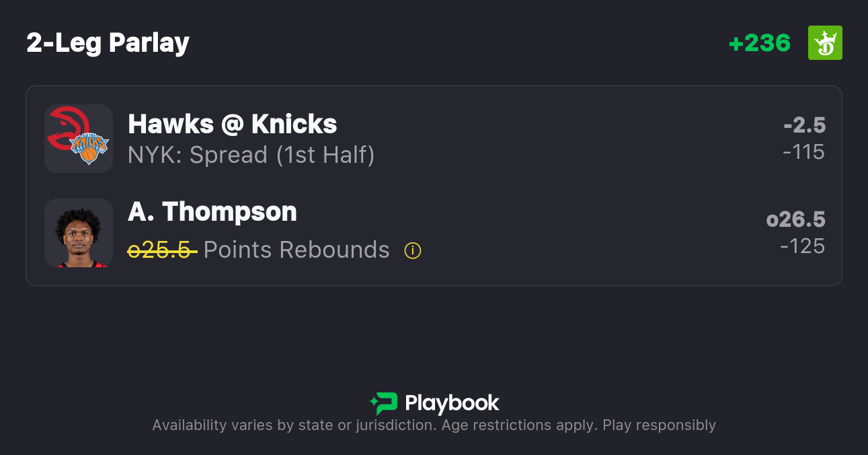Click the o26.5 updated line value

tap(795, 219)
